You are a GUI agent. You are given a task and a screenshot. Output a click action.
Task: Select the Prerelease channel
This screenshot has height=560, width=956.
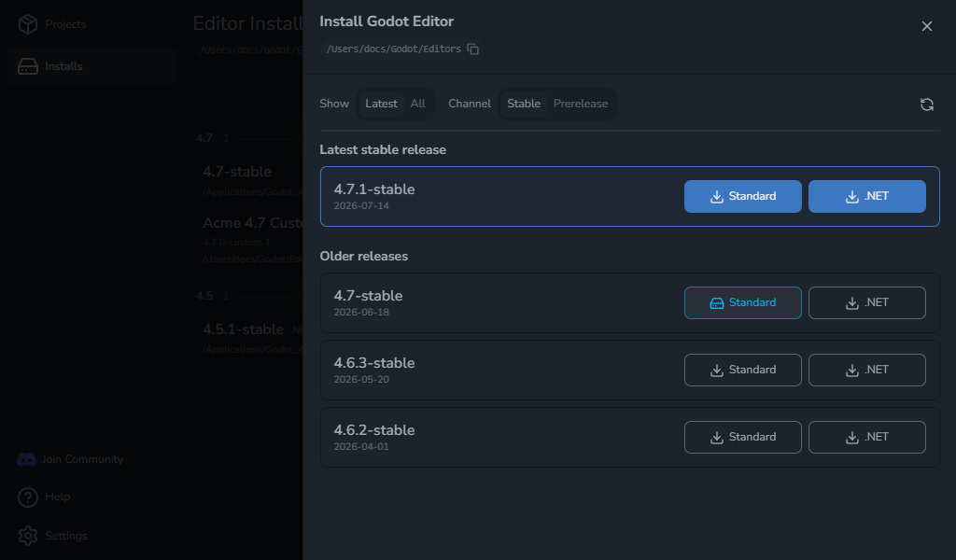tap(581, 104)
